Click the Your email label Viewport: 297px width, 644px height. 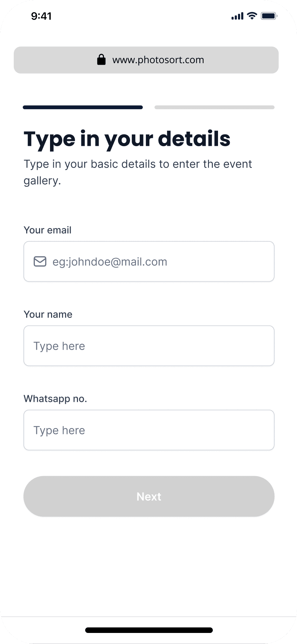point(48,230)
